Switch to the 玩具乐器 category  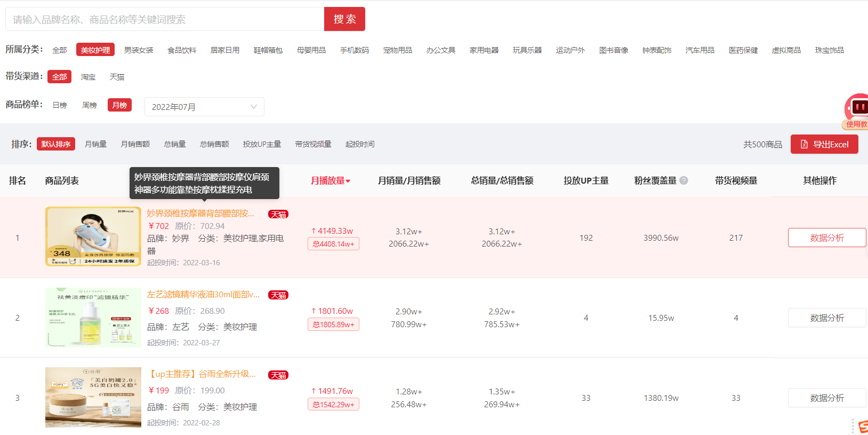tap(527, 50)
